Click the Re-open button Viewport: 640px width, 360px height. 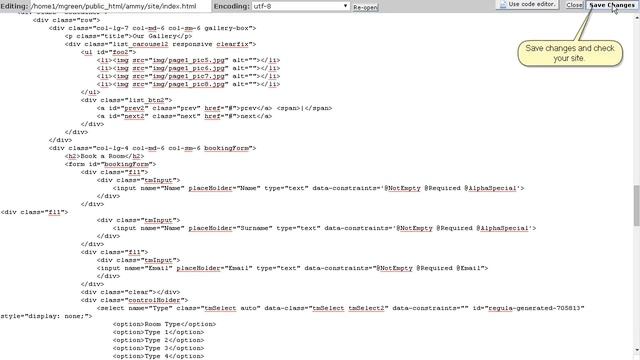[365, 7]
